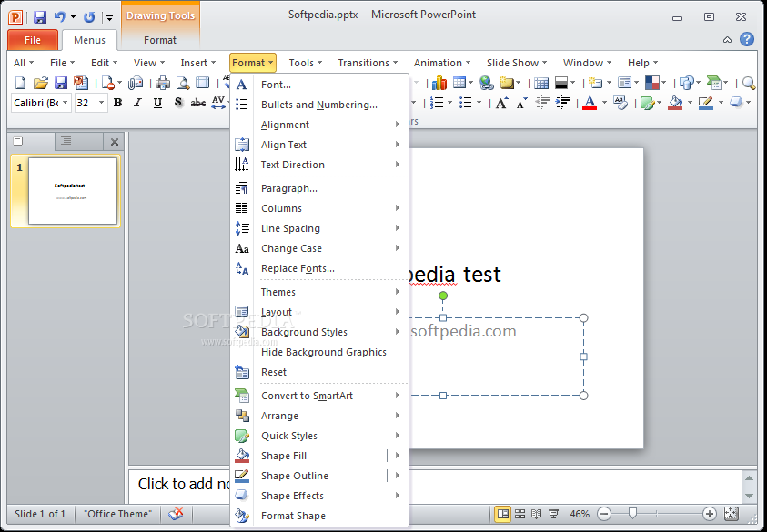Viewport: 767px width, 532px height.
Task: Toggle Italic formatting
Action: [x=138, y=103]
